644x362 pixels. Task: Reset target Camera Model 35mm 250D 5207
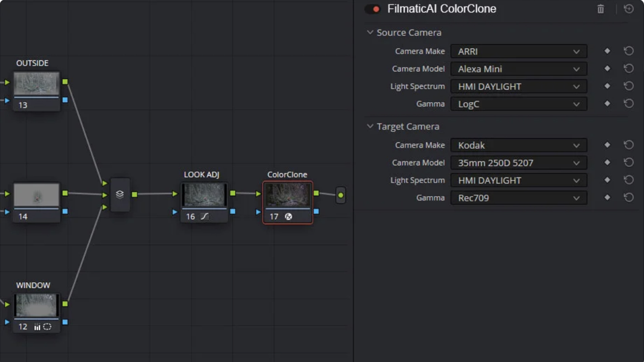(x=629, y=162)
